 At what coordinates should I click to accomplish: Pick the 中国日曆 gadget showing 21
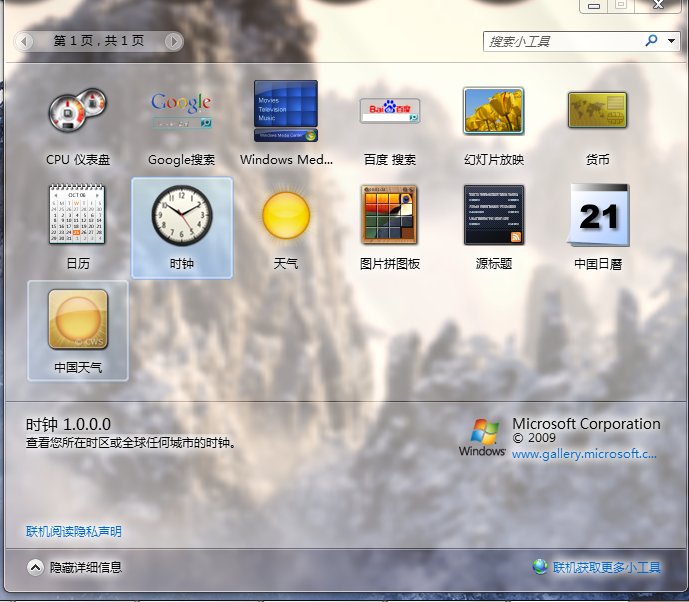click(x=598, y=215)
